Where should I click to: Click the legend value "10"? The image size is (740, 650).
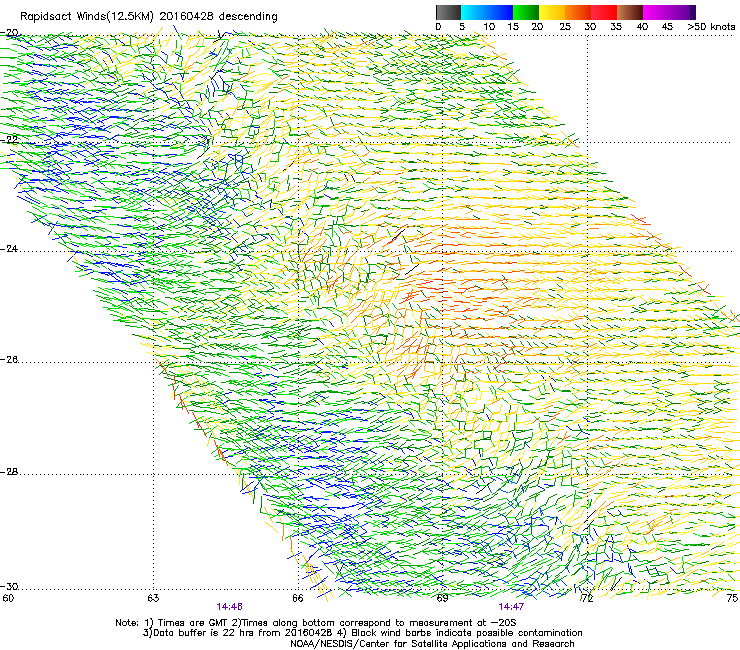(489, 27)
